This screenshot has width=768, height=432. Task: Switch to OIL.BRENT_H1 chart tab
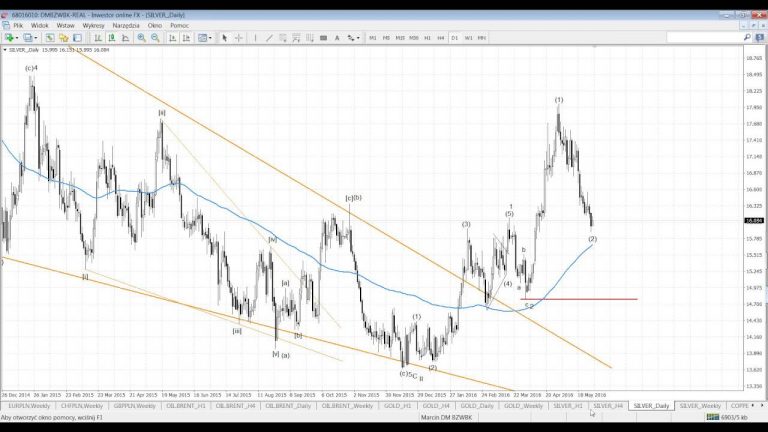point(186,406)
